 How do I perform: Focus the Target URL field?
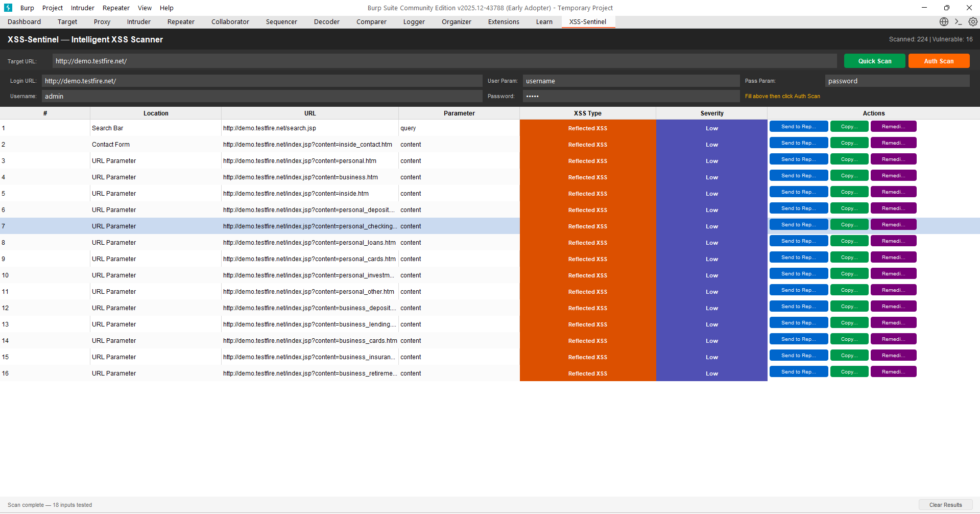[x=444, y=61]
